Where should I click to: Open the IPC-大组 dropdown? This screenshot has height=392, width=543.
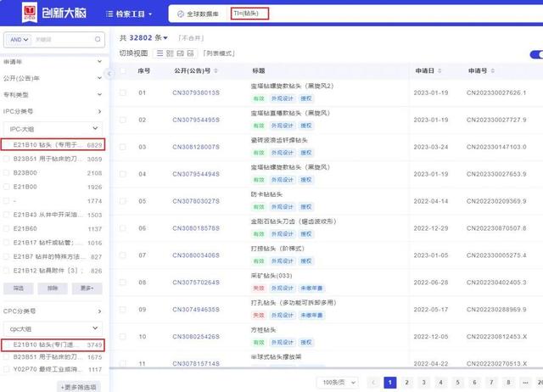point(53,128)
